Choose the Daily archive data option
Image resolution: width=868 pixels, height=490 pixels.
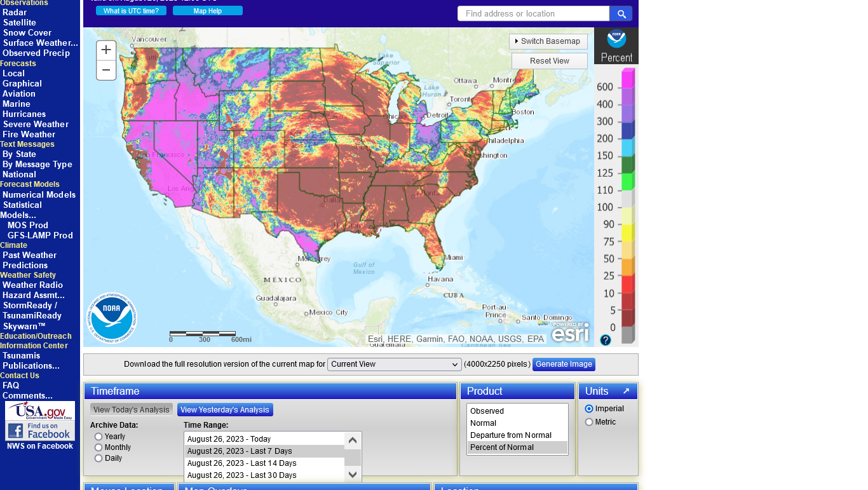(x=98, y=458)
